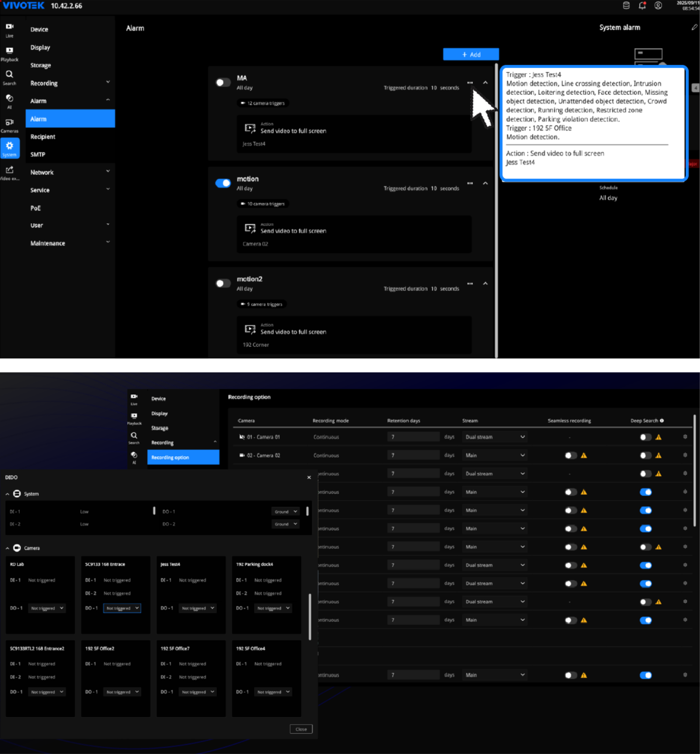The width and height of the screenshot is (700, 754).
Task: Click the Add alarm button
Action: coord(471,55)
